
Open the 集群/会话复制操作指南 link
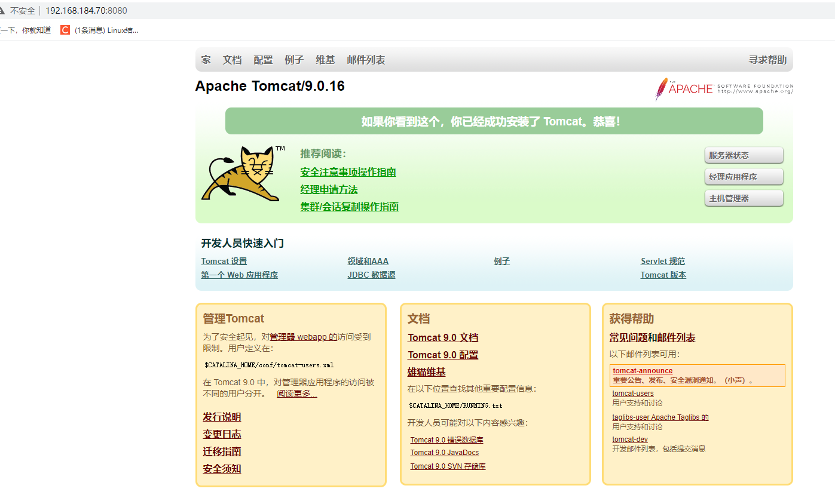click(349, 207)
